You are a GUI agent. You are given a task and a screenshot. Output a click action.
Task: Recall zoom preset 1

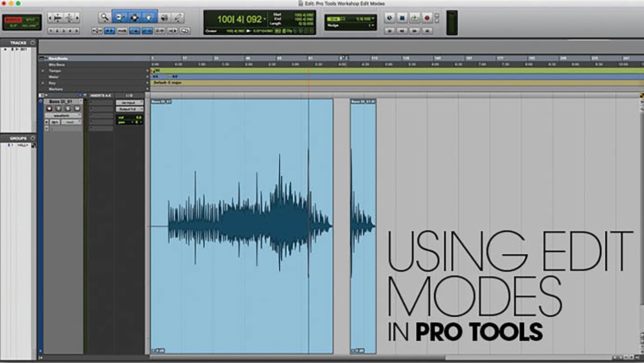click(x=51, y=31)
